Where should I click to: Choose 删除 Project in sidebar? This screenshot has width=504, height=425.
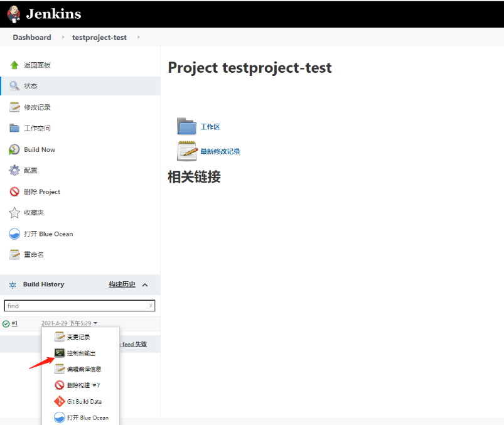42,191
